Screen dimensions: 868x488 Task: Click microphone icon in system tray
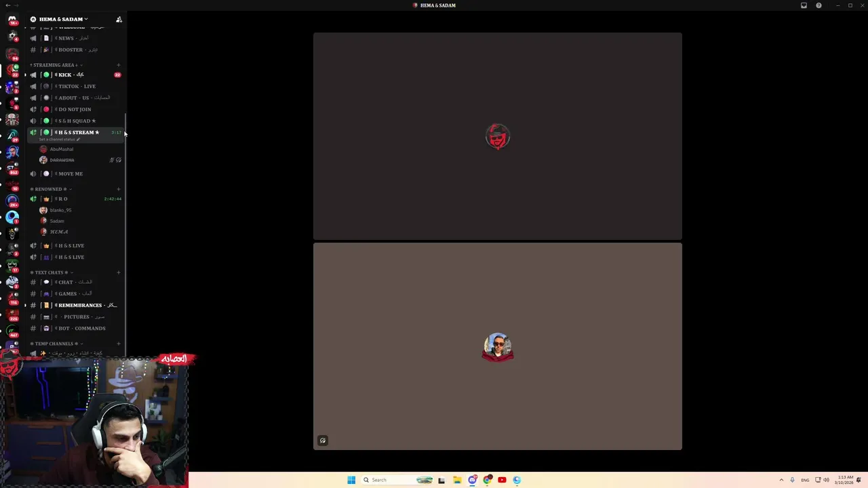pyautogui.click(x=792, y=480)
